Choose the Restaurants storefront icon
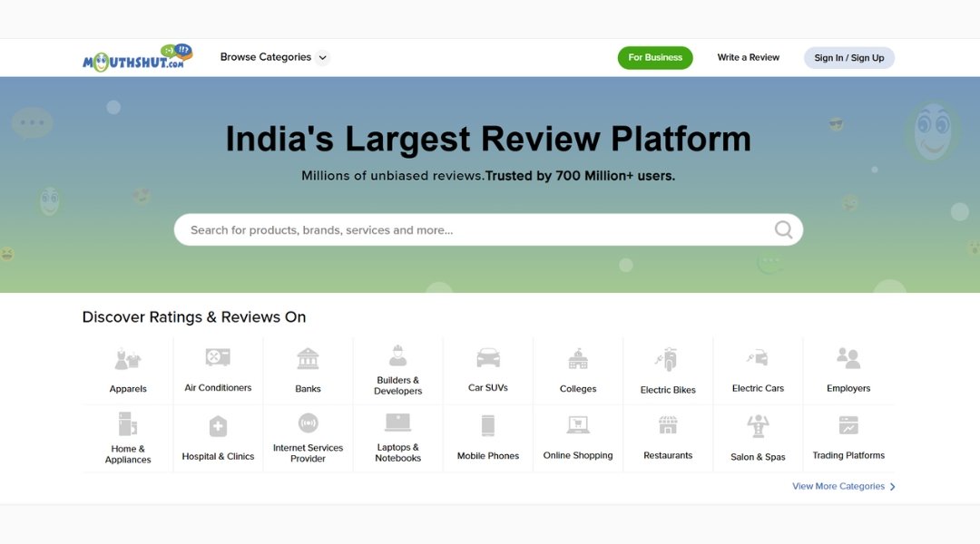Screen dimensions: 980x544 668,425
